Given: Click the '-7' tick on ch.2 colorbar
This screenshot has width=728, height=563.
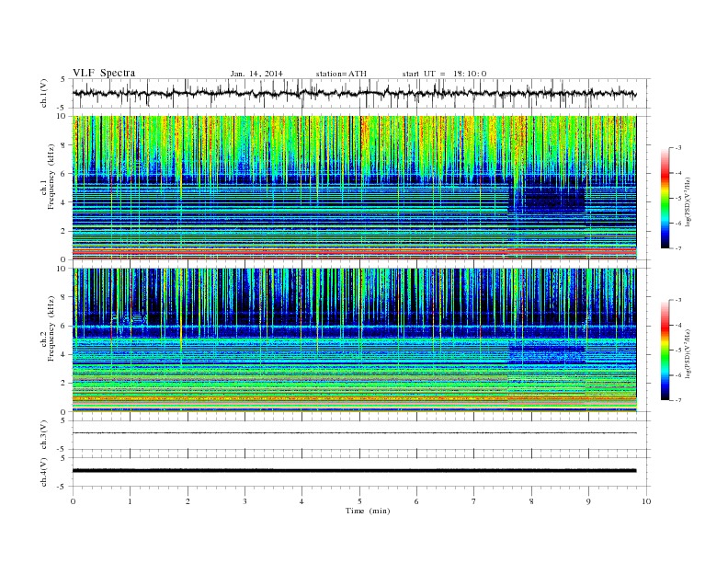Looking at the screenshot, I should pos(677,400).
